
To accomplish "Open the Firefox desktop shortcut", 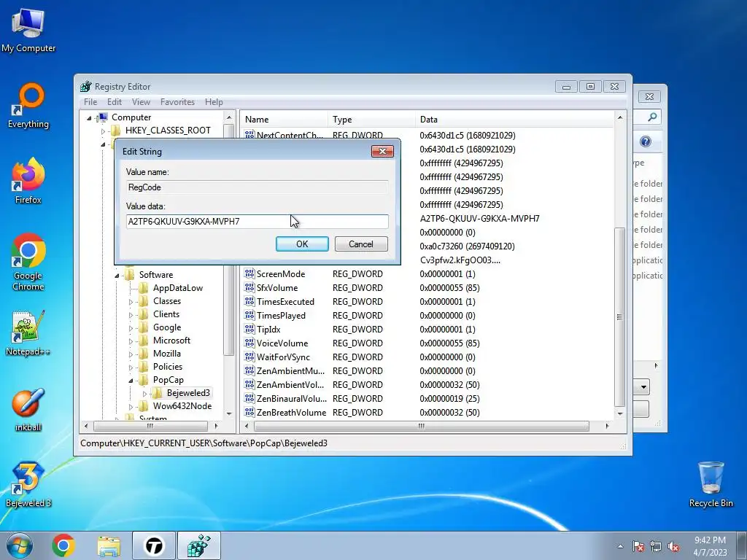I will point(28,181).
